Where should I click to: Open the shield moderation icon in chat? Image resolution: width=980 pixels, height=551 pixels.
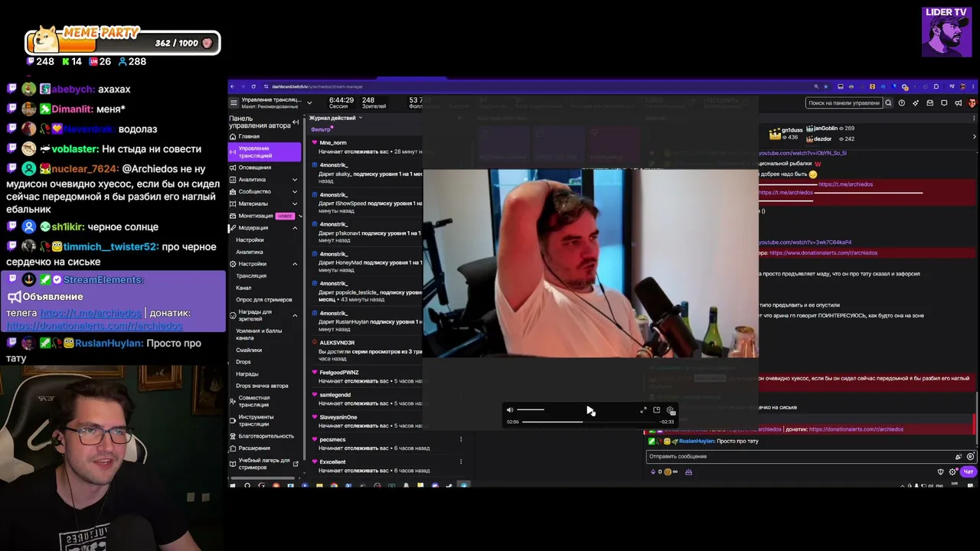pyautogui.click(x=941, y=471)
